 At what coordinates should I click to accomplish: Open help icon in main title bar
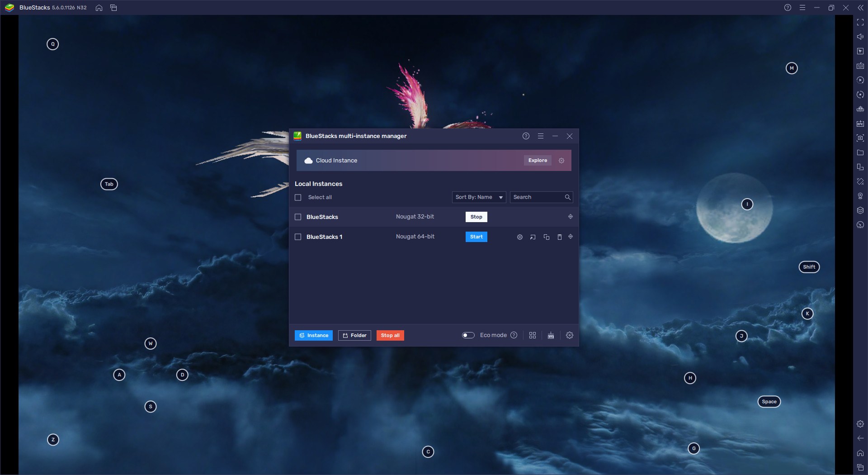(788, 8)
